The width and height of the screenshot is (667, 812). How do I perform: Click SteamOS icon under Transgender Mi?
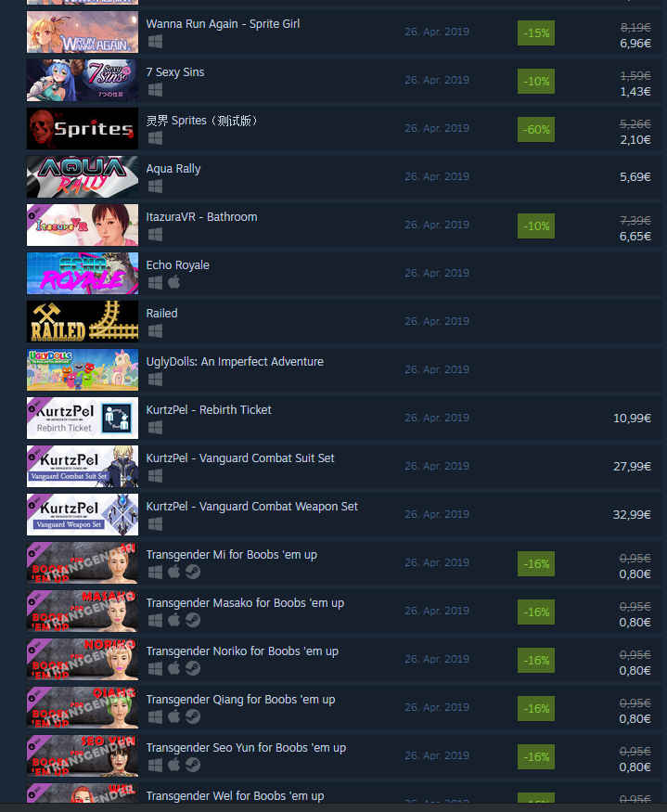click(x=193, y=572)
